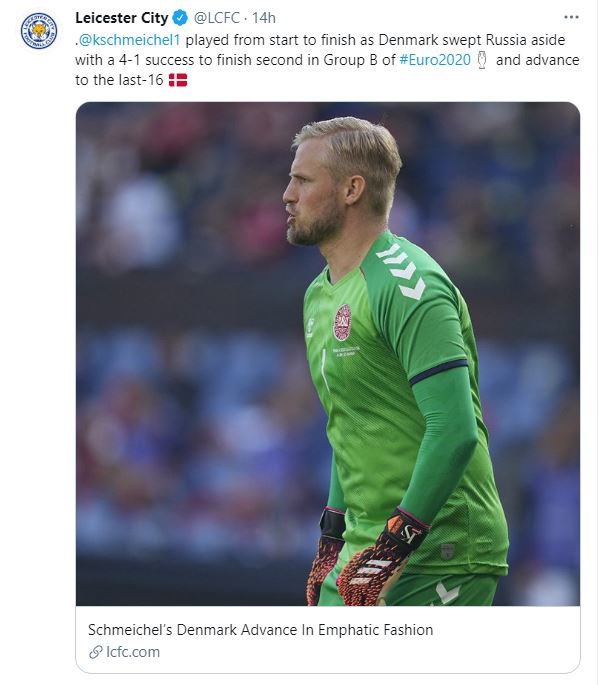Click the red crest on the green jersey
Screen dimensions: 599x685
tap(342, 323)
